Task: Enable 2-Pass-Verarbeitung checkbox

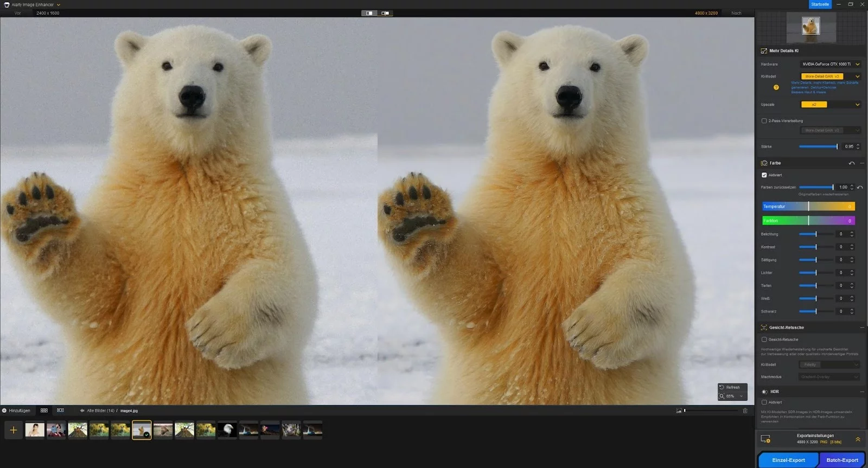Action: 764,121
